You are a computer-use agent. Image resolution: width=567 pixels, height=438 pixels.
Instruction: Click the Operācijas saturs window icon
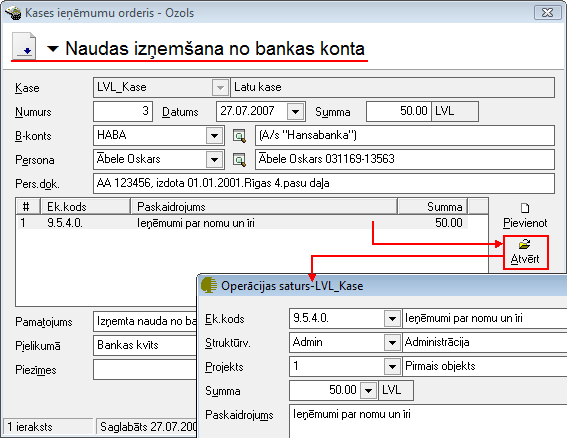point(209,285)
